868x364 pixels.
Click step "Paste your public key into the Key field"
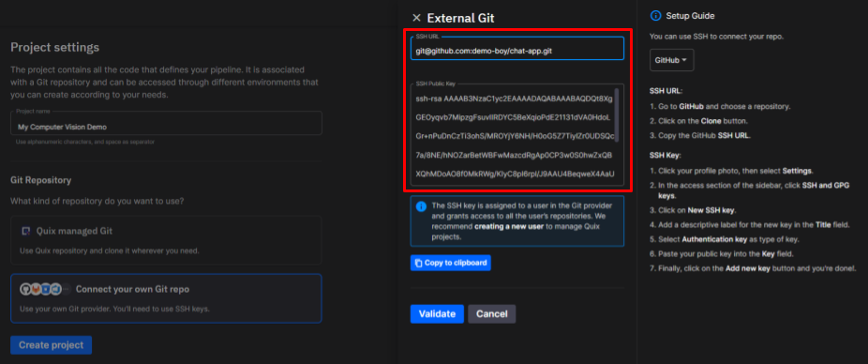point(722,253)
